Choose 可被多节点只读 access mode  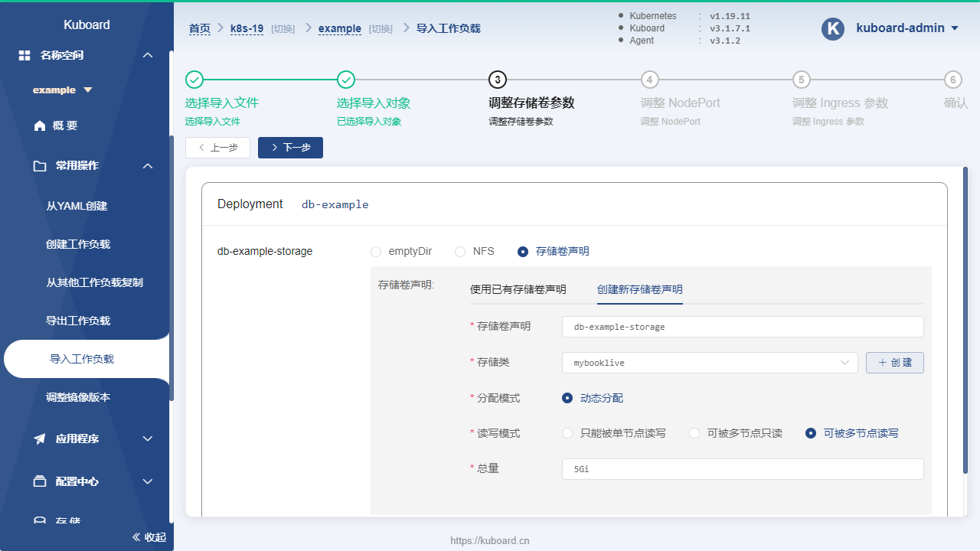pos(694,433)
